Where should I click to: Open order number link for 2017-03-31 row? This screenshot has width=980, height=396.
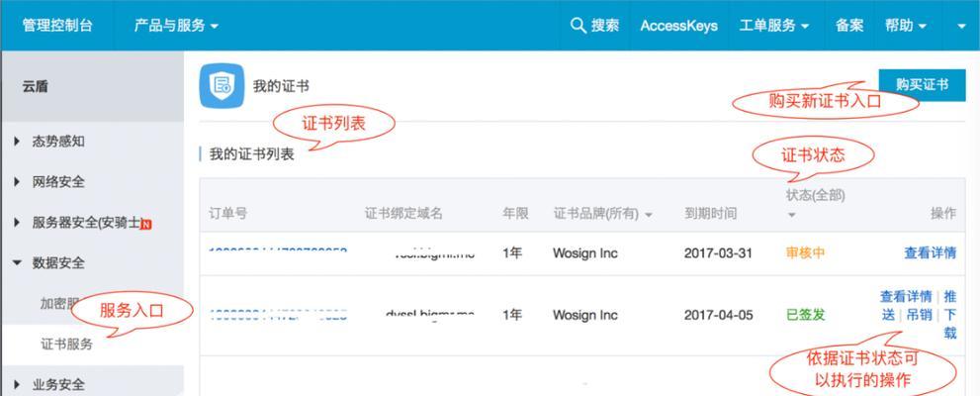click(278, 250)
